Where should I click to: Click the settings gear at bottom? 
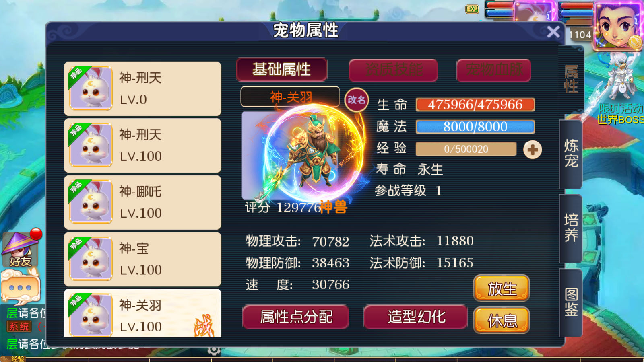[214, 350]
